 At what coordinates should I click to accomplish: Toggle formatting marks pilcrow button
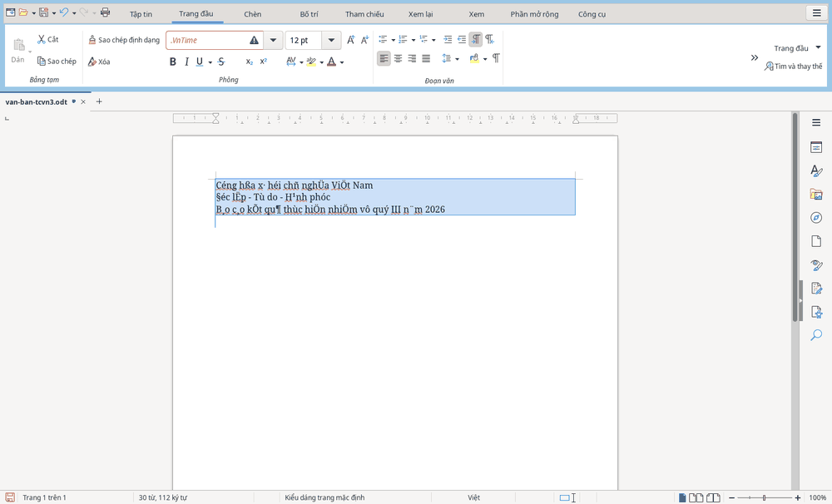tap(496, 58)
